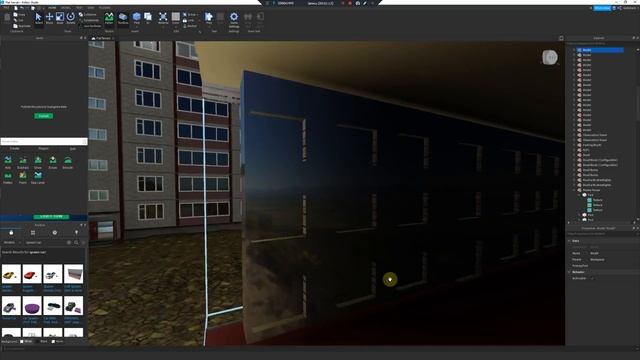The image size is (640, 360).
Task: Choose the terrain Smooth tool
Action: [68, 162]
